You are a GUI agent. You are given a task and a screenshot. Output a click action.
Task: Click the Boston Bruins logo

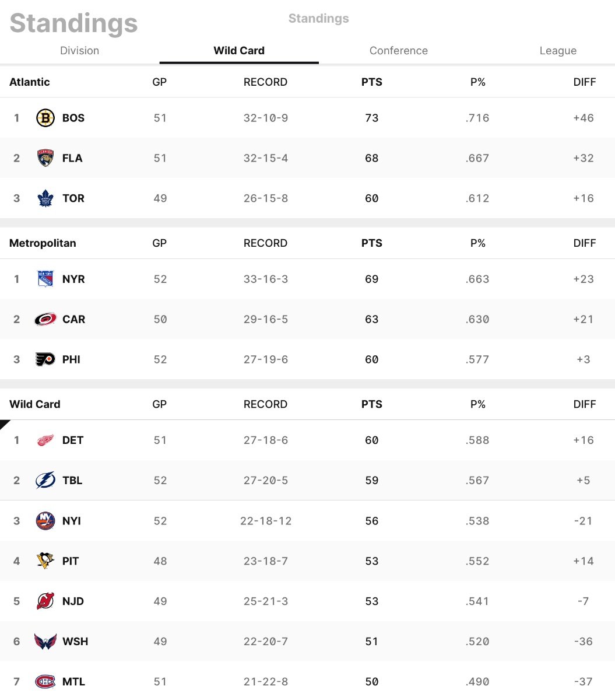(x=45, y=118)
